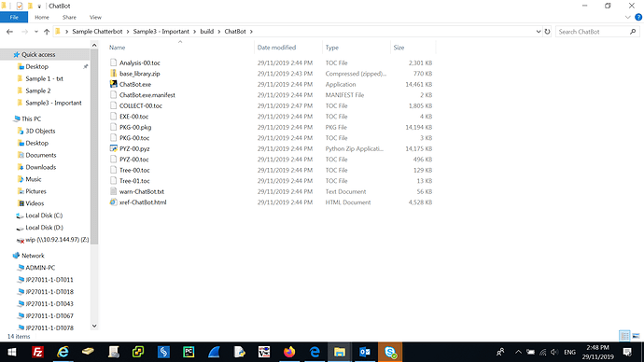Expand the ribbon with the chevron
This screenshot has height=362, width=644.
coord(627,17)
